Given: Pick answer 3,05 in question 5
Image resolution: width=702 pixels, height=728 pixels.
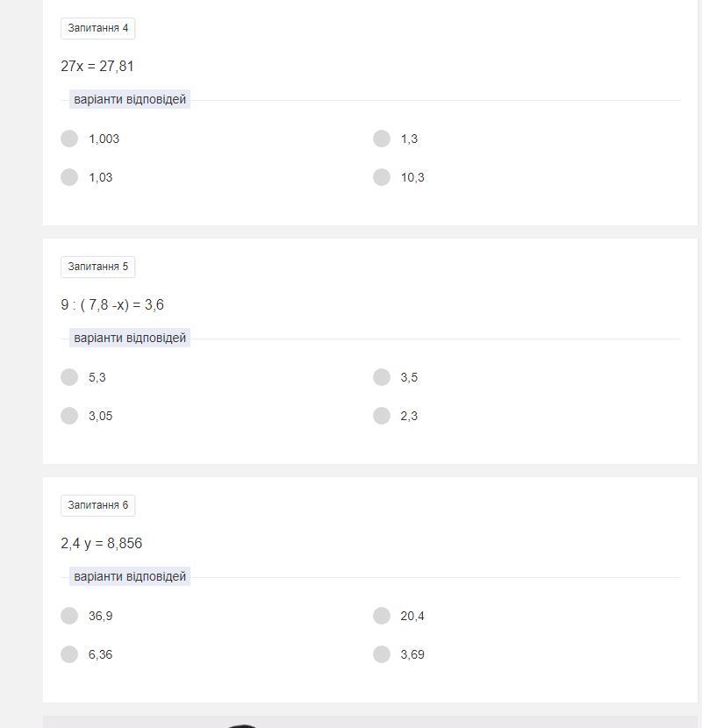Looking at the screenshot, I should 69,416.
